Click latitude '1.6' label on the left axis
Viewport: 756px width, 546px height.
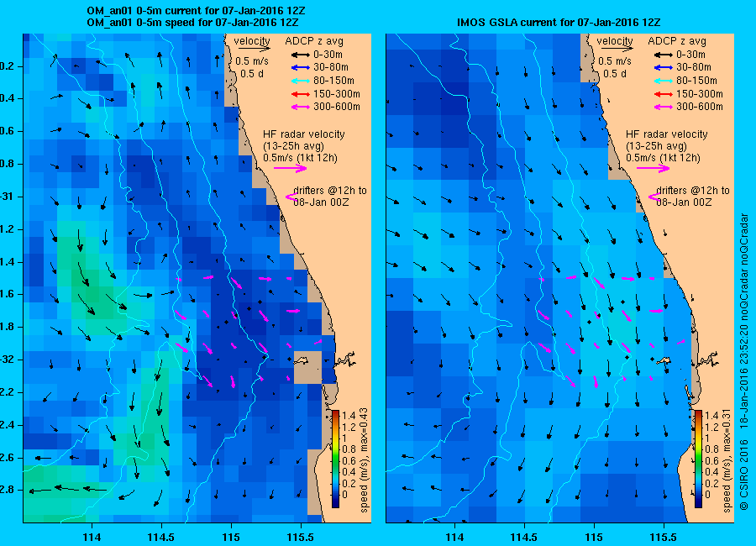(6, 295)
